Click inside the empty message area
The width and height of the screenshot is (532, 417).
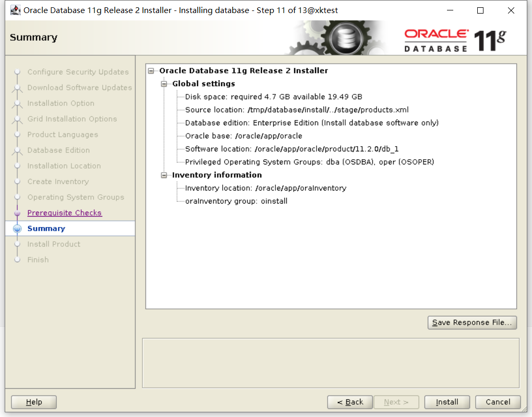click(x=331, y=363)
